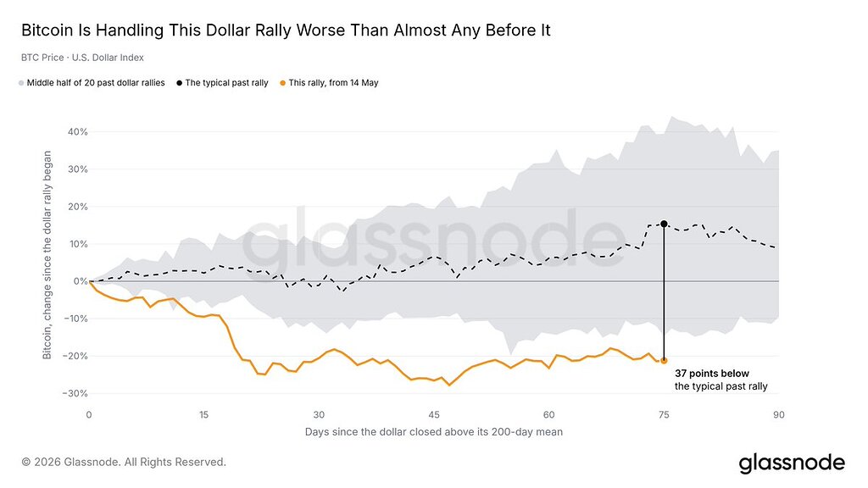This screenshot has height=488, width=868.
Task: Click the 'BTC Price · U.S. Dollar Index' subtitle
Action: (x=82, y=58)
